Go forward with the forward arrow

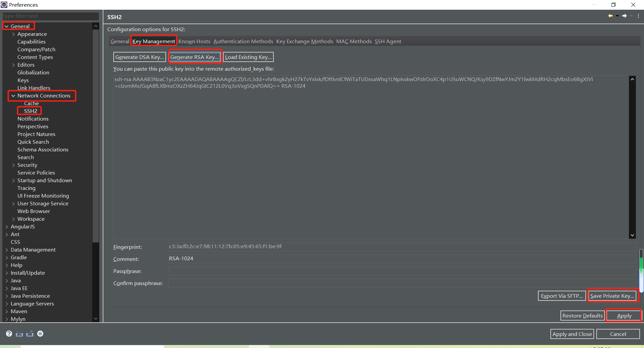(625, 16)
